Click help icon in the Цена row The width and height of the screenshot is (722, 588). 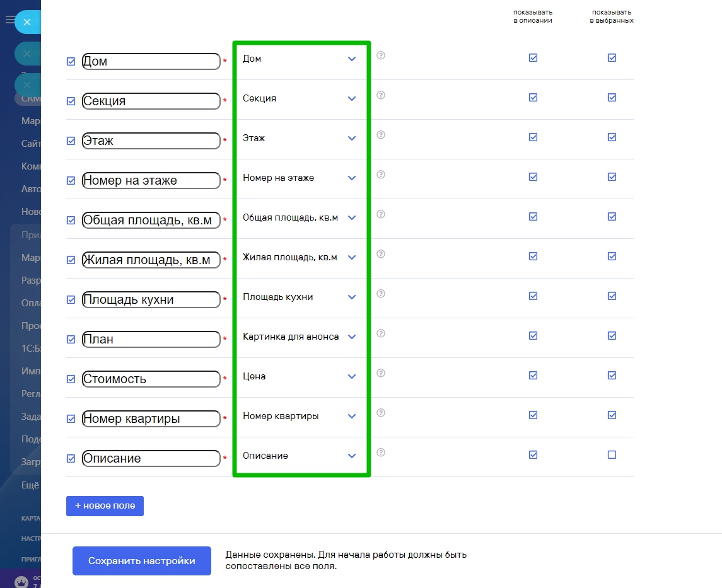(381, 373)
